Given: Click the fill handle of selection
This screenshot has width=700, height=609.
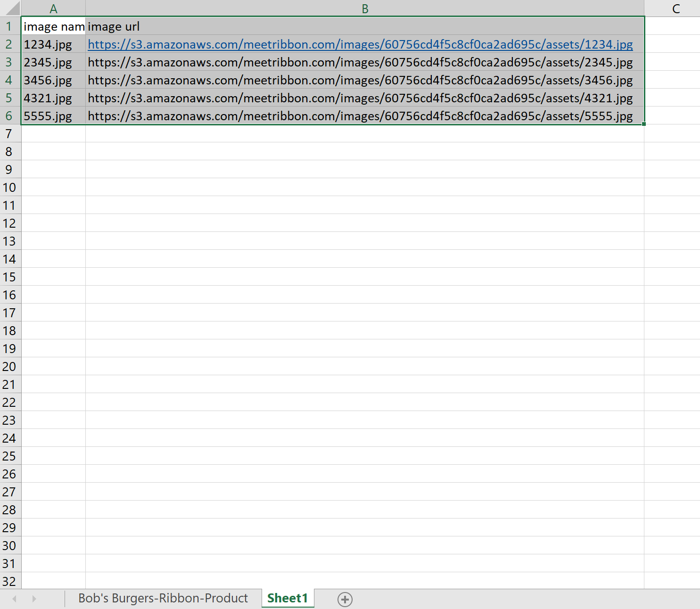Looking at the screenshot, I should pyautogui.click(x=644, y=124).
